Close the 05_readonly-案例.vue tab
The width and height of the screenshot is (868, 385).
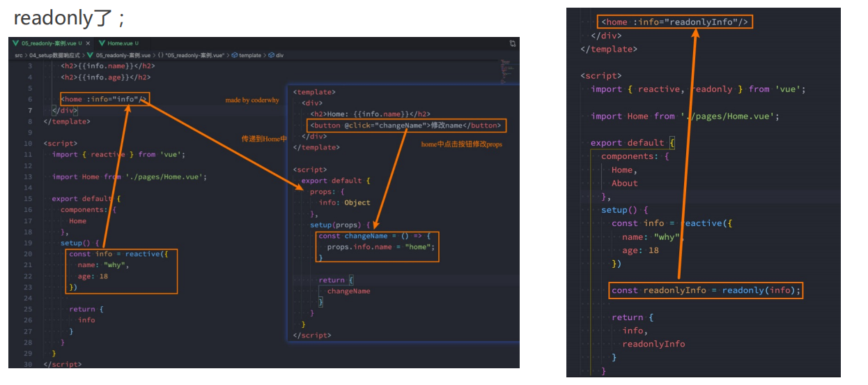click(88, 43)
